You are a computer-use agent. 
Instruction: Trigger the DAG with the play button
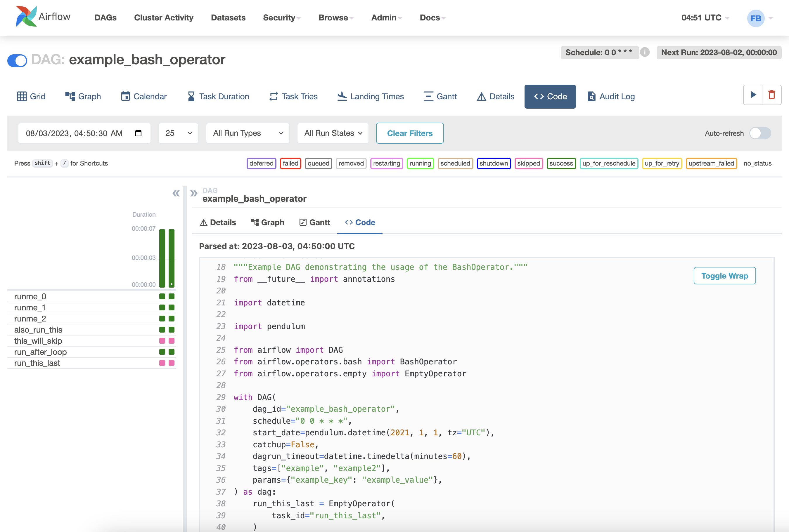point(753,95)
